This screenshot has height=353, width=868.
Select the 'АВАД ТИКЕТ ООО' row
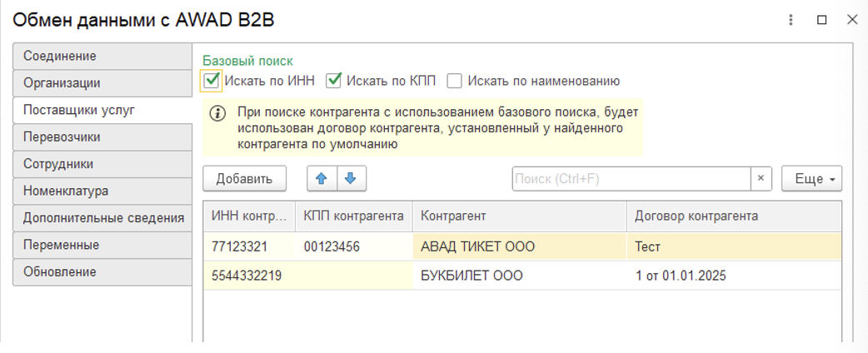tap(478, 246)
